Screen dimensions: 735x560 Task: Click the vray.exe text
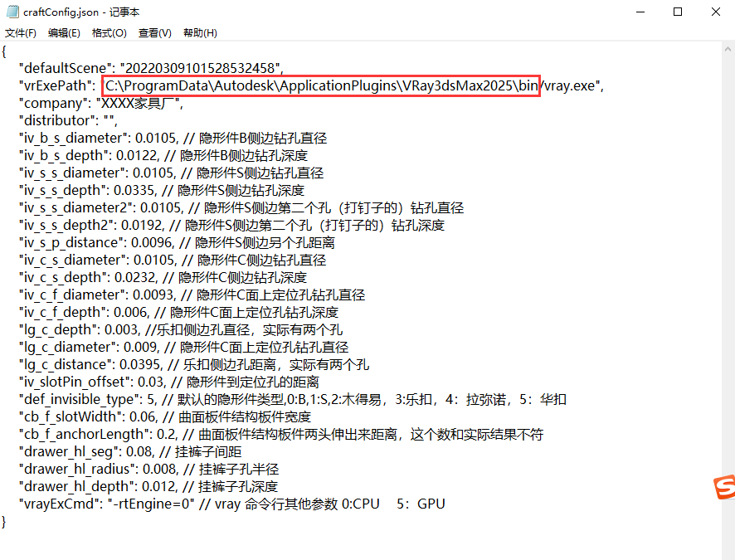[569, 85]
